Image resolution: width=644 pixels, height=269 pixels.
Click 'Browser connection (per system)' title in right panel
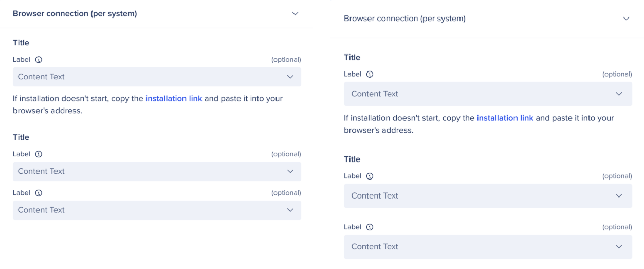click(404, 19)
